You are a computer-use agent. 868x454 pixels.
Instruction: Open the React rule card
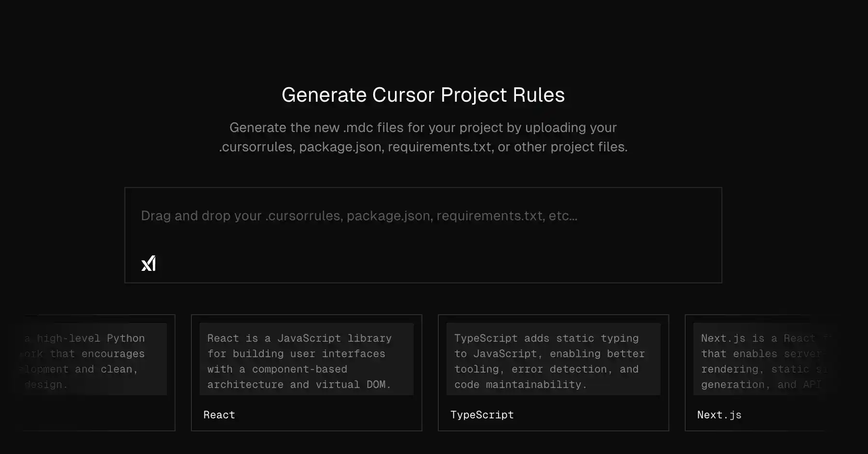(x=307, y=373)
